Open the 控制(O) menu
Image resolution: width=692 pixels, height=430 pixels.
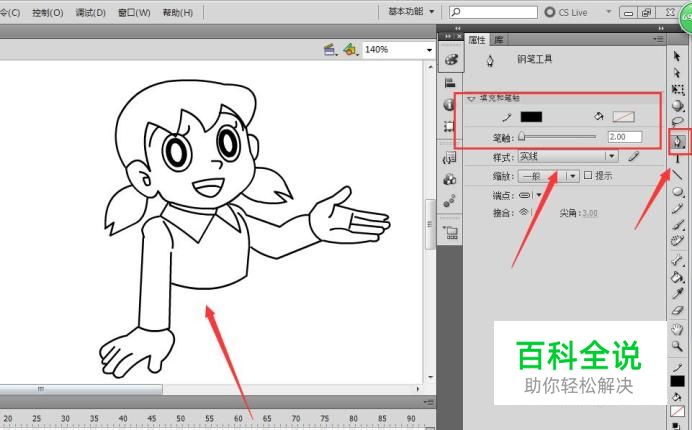coord(48,12)
